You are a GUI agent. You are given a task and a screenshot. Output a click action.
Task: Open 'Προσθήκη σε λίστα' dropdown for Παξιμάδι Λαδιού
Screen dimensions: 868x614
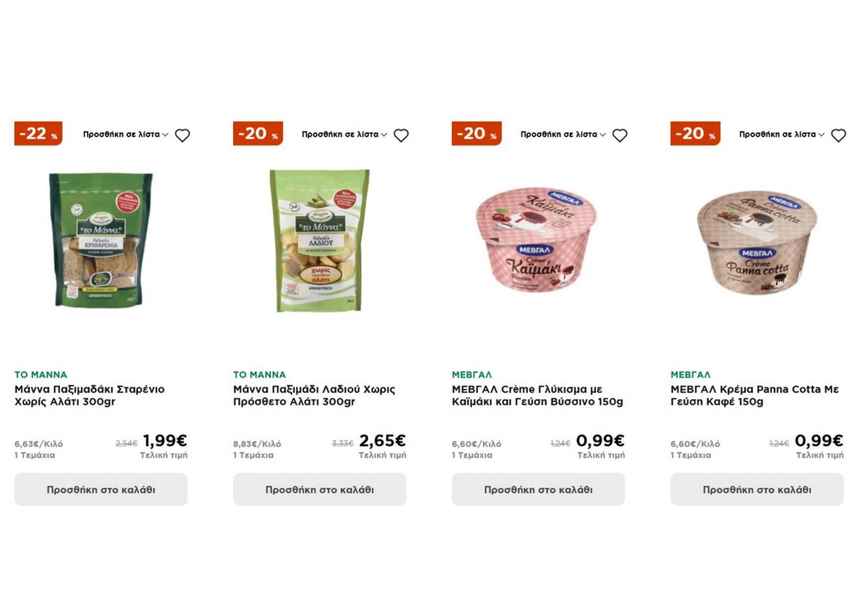coord(344,134)
